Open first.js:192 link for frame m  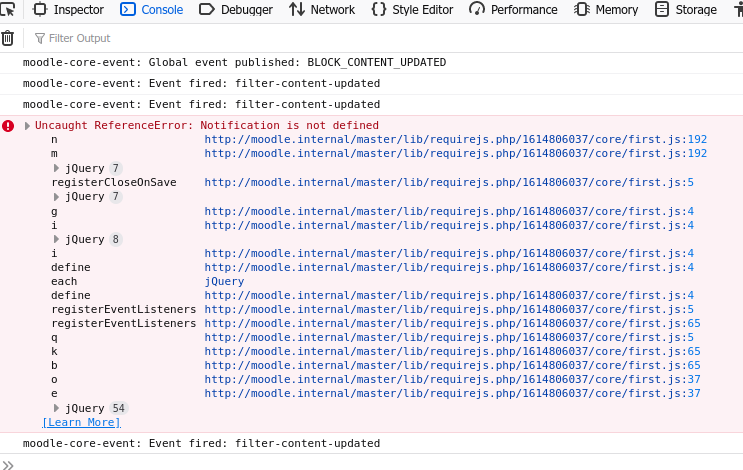point(456,154)
